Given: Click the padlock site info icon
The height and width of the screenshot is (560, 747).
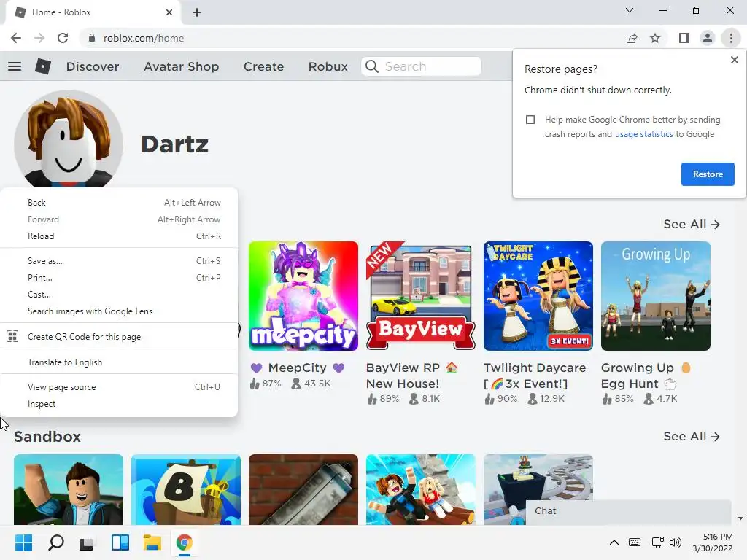Looking at the screenshot, I should (x=92, y=38).
